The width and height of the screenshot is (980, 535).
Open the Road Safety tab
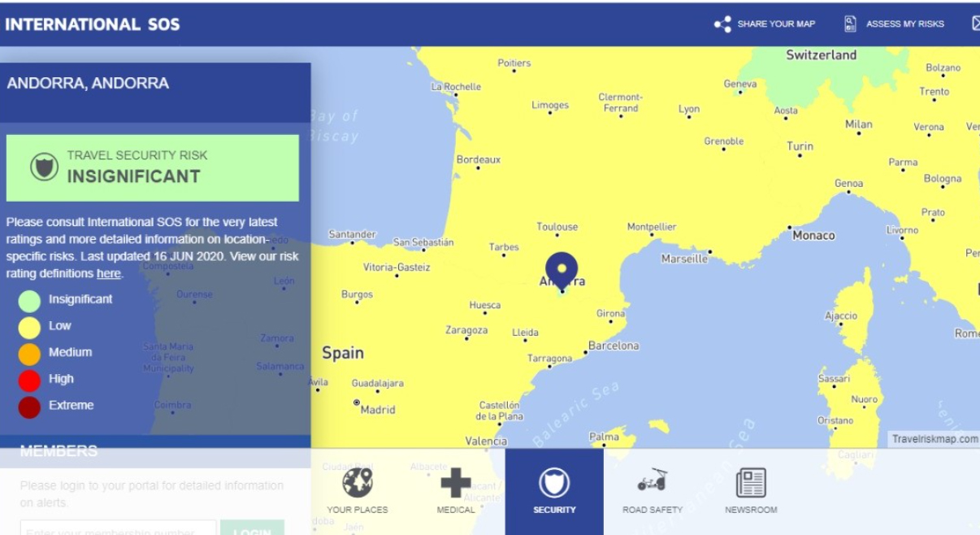(653, 491)
